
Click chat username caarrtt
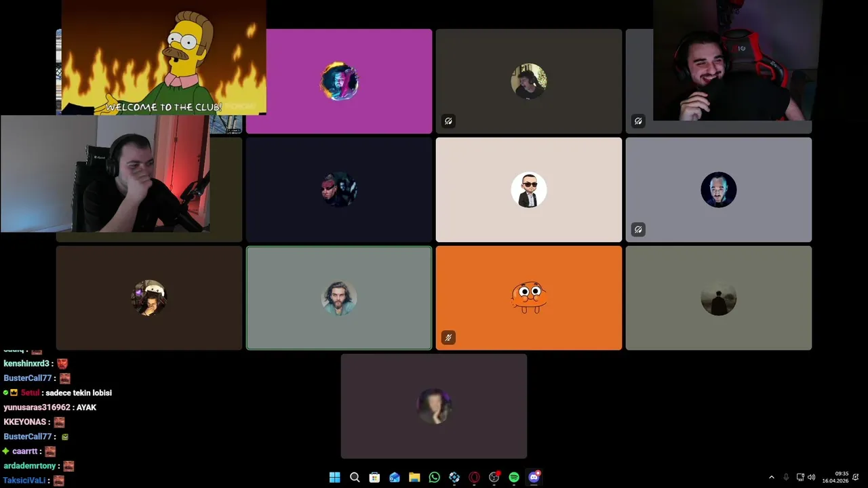coord(25,451)
